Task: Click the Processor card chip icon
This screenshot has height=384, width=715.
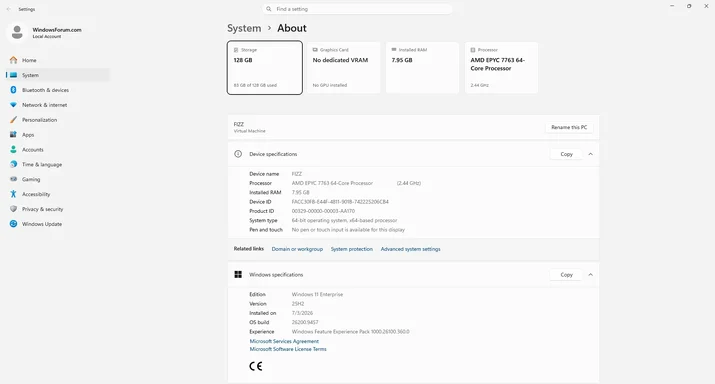Action: click(x=473, y=50)
